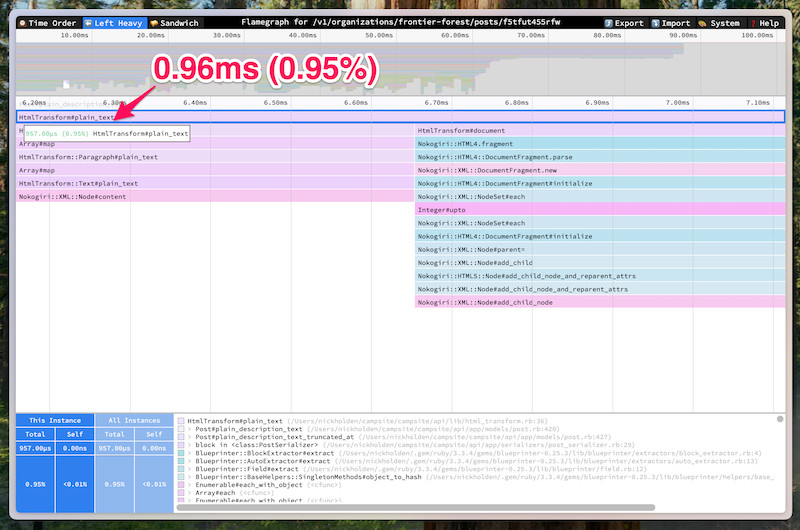The image size is (800, 530).
Task: Switch to the Time Order view
Action: [x=47, y=23]
